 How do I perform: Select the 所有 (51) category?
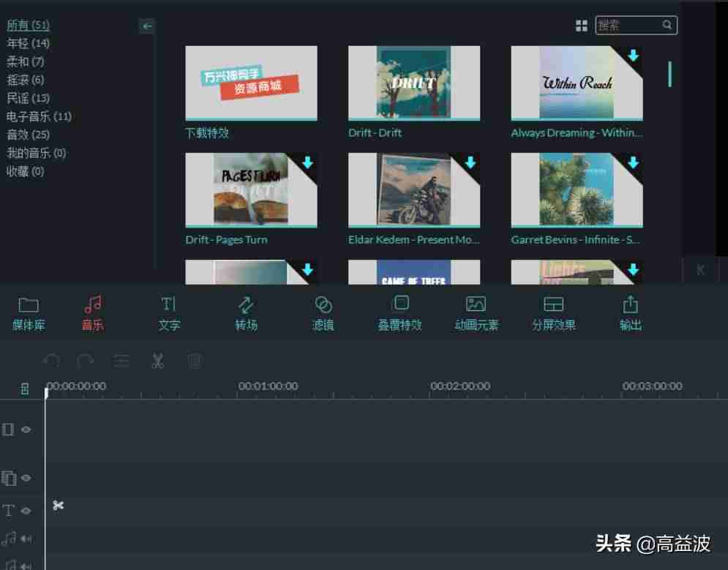28,25
